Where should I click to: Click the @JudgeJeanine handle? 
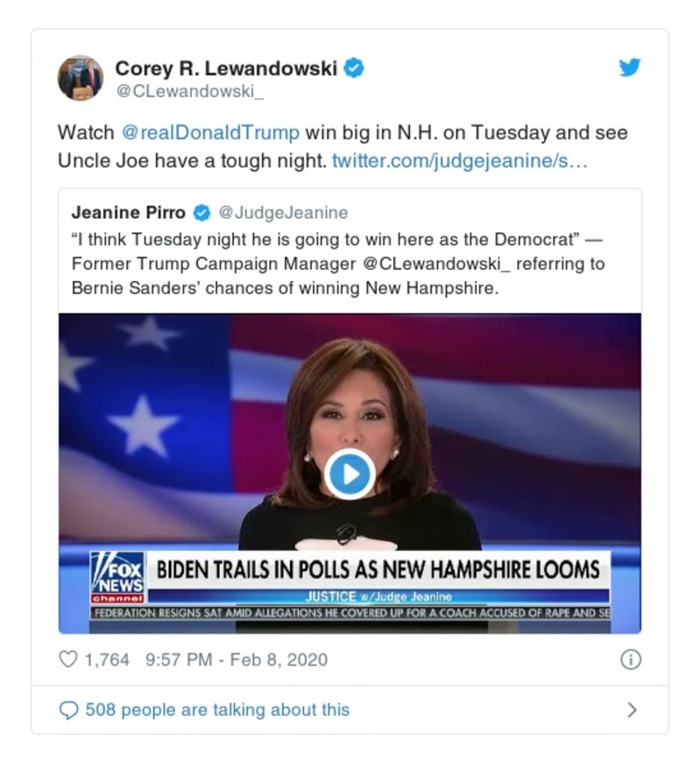tap(283, 213)
